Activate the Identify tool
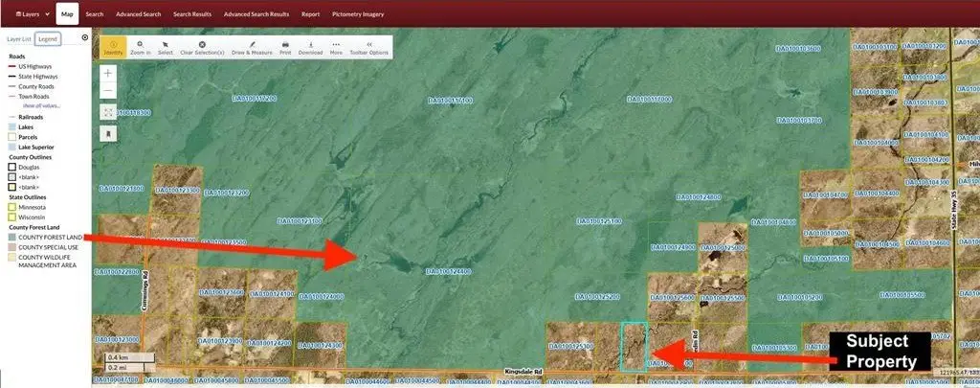The height and width of the screenshot is (388, 980). point(113,47)
